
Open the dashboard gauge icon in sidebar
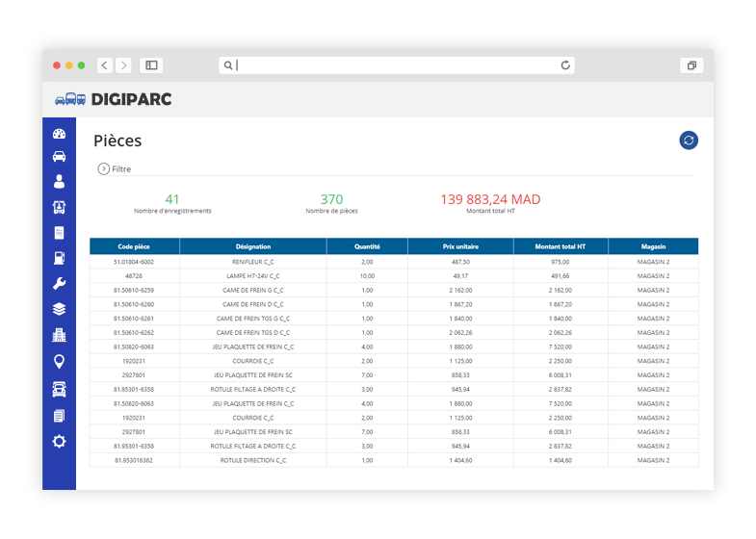(x=60, y=134)
